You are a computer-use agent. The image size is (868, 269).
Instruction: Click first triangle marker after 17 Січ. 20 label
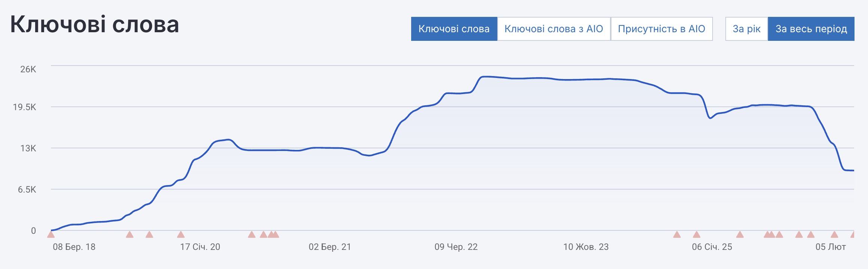point(252,235)
